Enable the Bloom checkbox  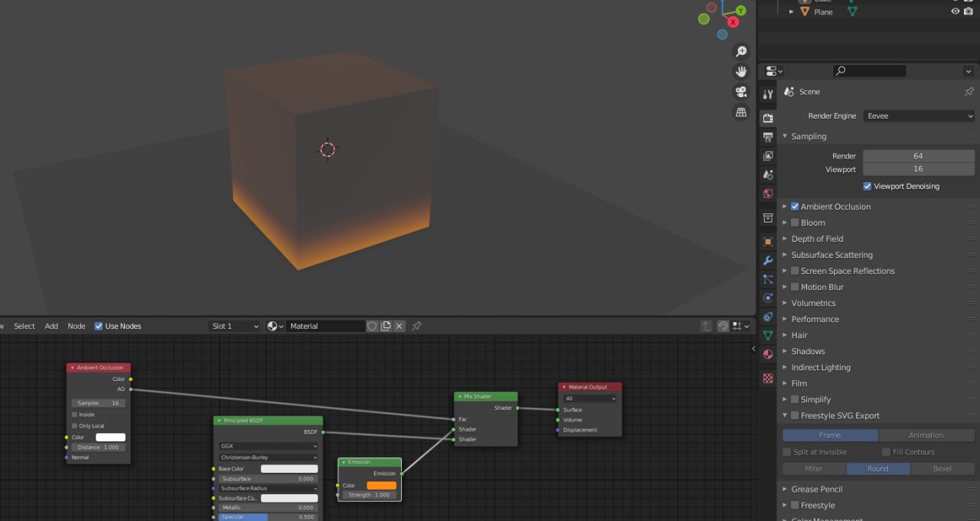pos(795,223)
